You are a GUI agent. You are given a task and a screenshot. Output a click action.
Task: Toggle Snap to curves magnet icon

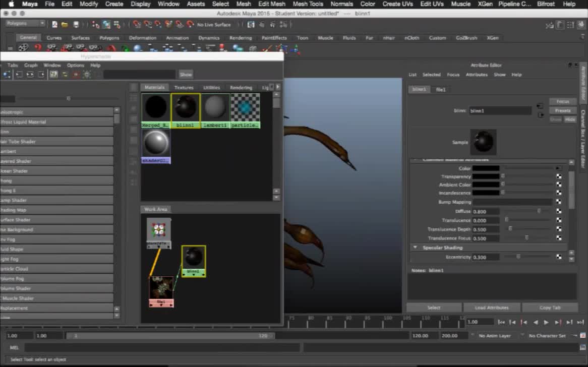click(148, 25)
